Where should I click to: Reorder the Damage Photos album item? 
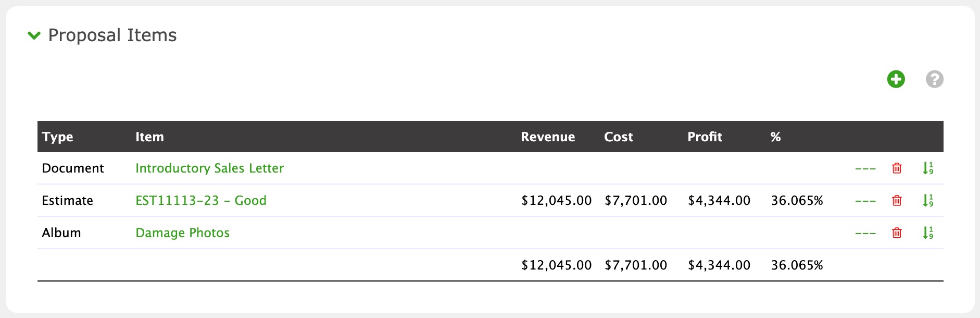(x=928, y=233)
